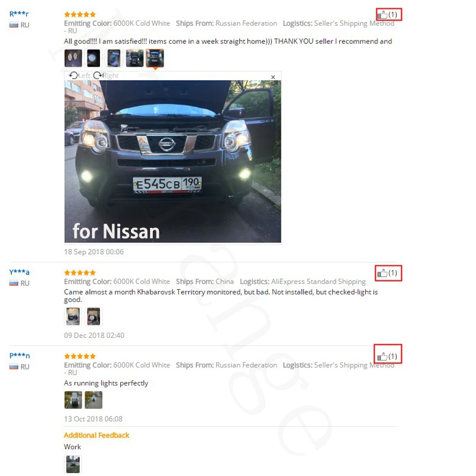Open Y***a's second review photo
The width and height of the screenshot is (476, 476).
click(93, 317)
